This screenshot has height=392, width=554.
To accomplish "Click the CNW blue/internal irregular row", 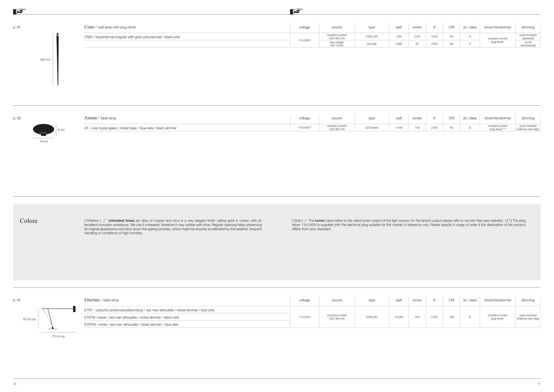I will click(x=132, y=37).
